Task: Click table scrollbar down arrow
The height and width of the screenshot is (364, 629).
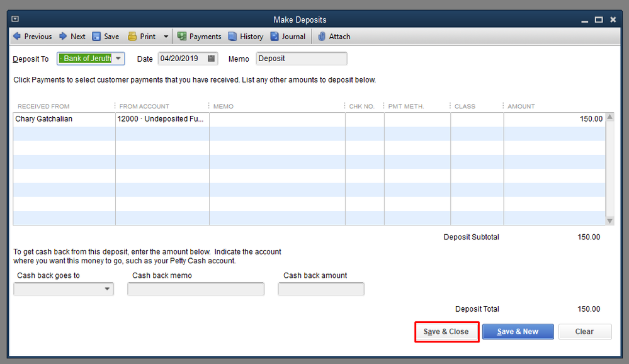Action: coord(609,220)
